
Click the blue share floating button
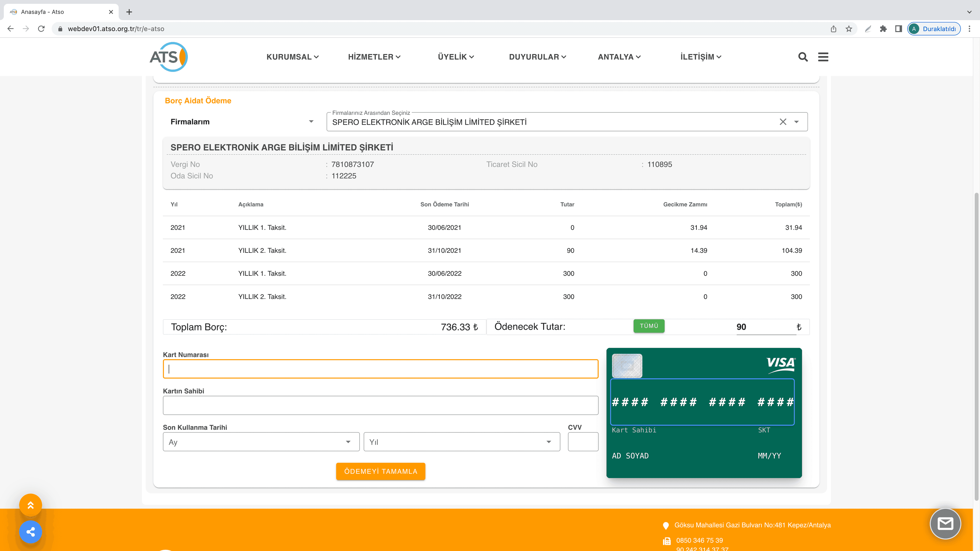click(x=30, y=532)
